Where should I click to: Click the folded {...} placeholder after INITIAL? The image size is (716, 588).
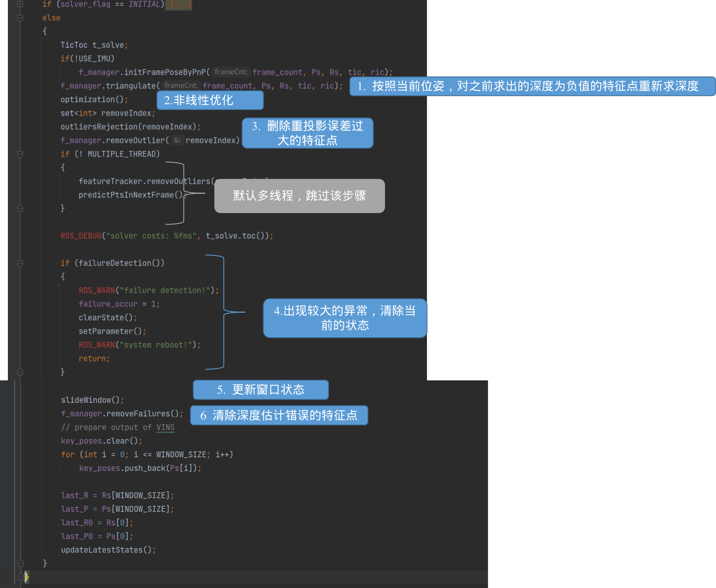pyautogui.click(x=180, y=4)
